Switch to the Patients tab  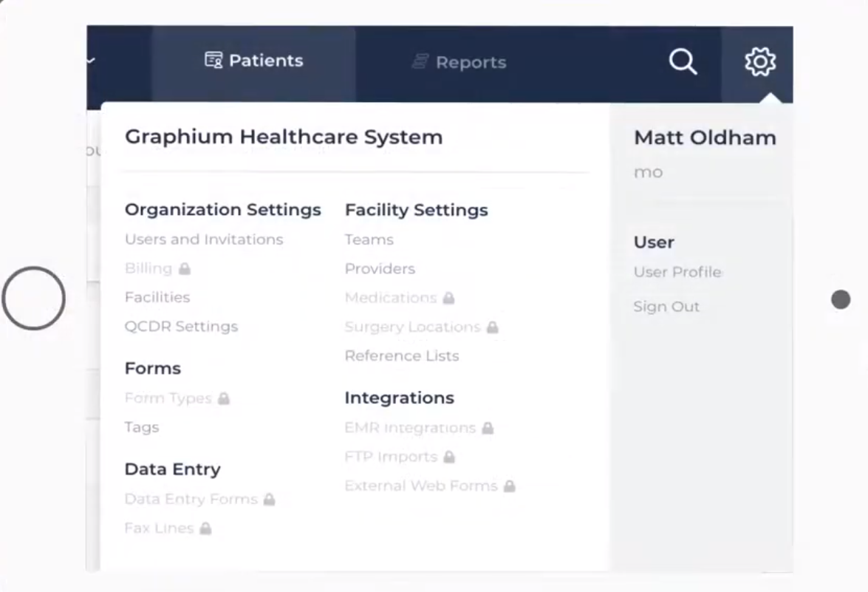click(x=254, y=61)
